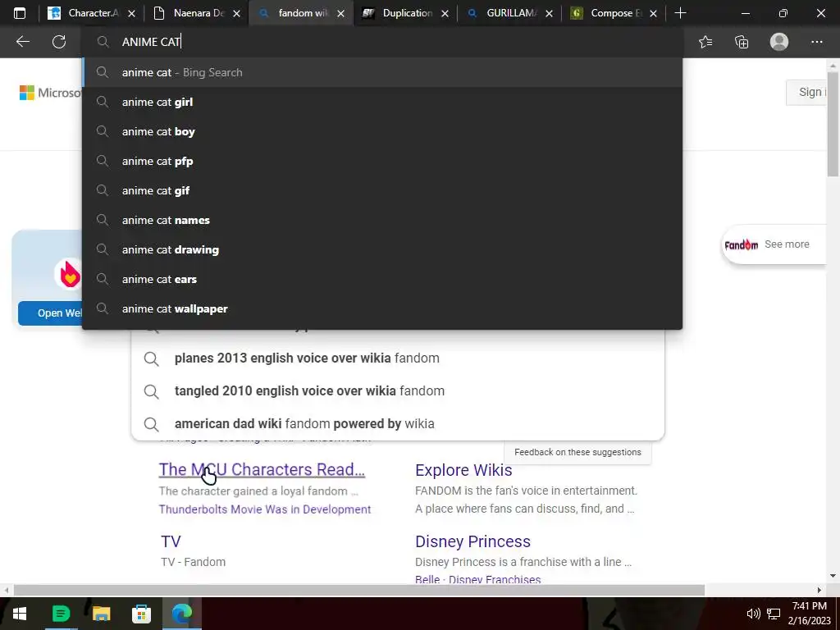The image size is (840, 630).
Task: Open the Favorites star icon
Action: (705, 42)
